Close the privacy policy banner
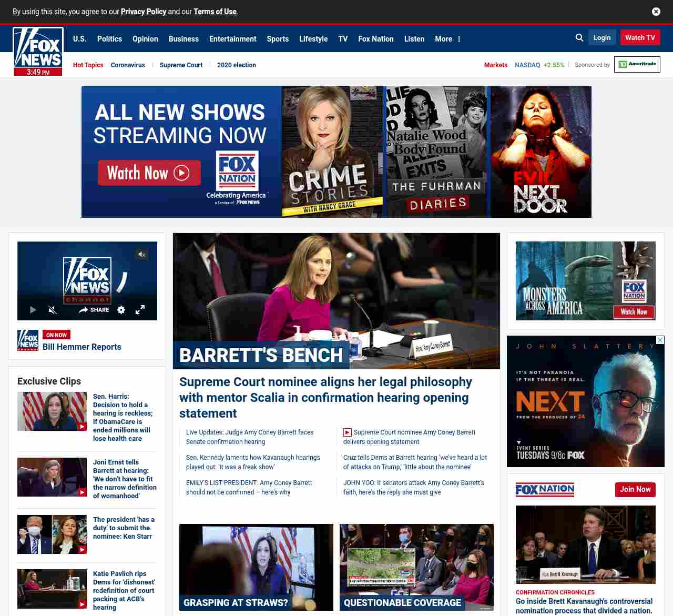The height and width of the screenshot is (616, 673). (x=656, y=12)
